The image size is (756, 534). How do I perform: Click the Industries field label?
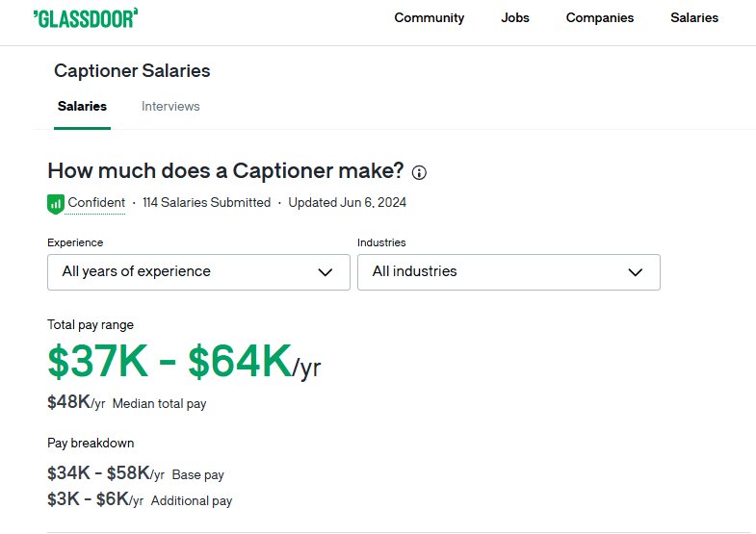coord(381,242)
